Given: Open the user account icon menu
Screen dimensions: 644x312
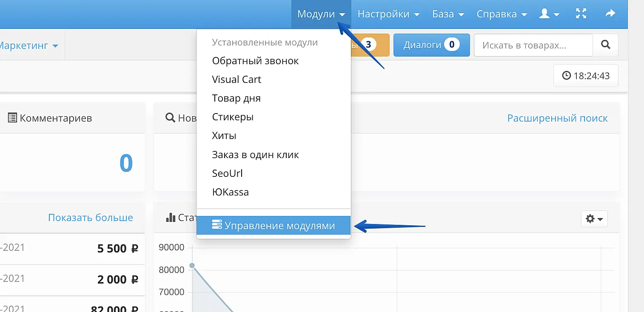Looking at the screenshot, I should tap(549, 14).
